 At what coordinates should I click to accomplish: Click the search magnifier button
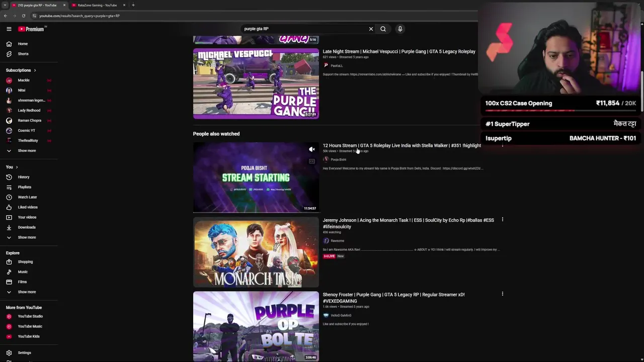click(383, 29)
